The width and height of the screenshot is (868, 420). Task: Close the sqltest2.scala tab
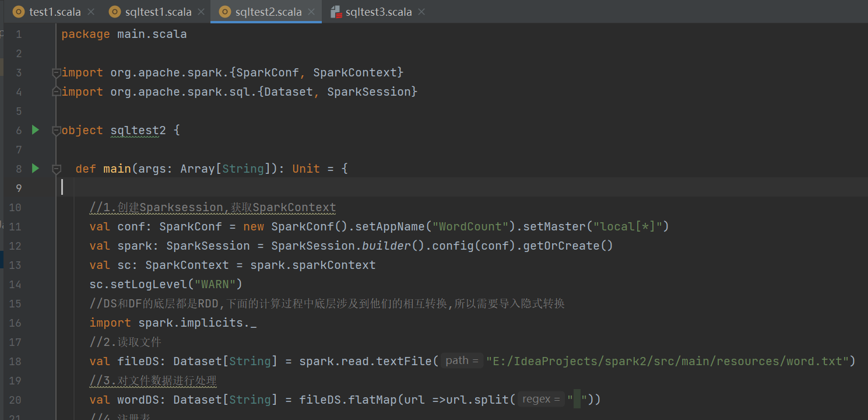(312, 12)
